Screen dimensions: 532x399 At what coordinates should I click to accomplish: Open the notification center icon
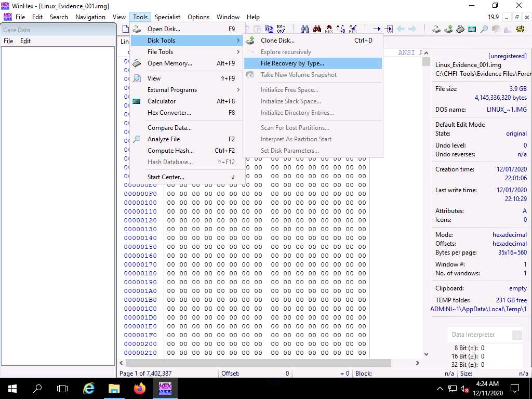515,389
